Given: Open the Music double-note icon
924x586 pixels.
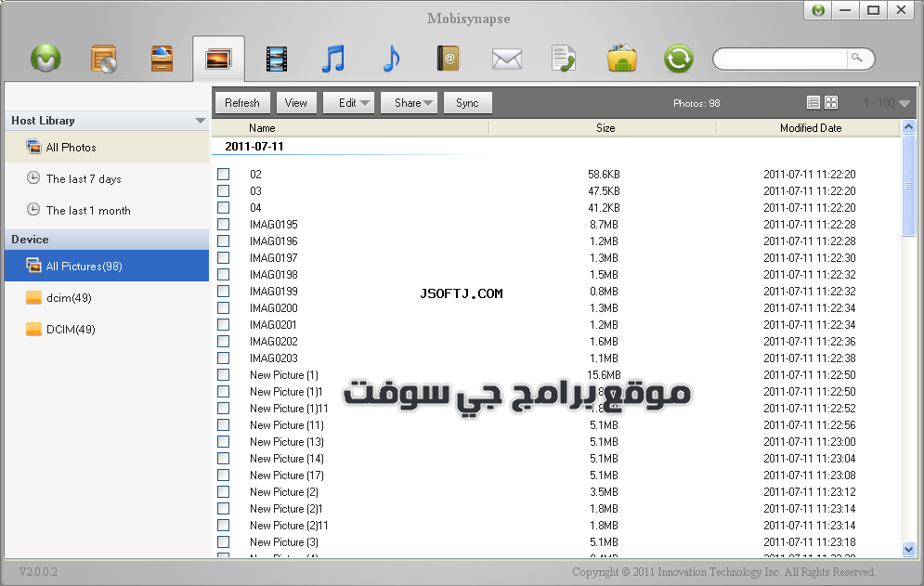Looking at the screenshot, I should 333,59.
